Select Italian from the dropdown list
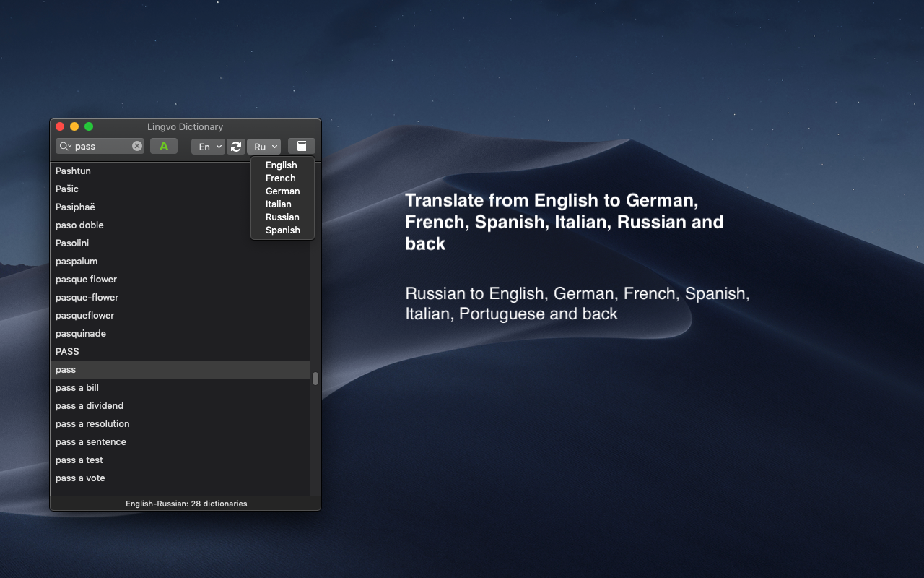The width and height of the screenshot is (924, 578). [279, 204]
